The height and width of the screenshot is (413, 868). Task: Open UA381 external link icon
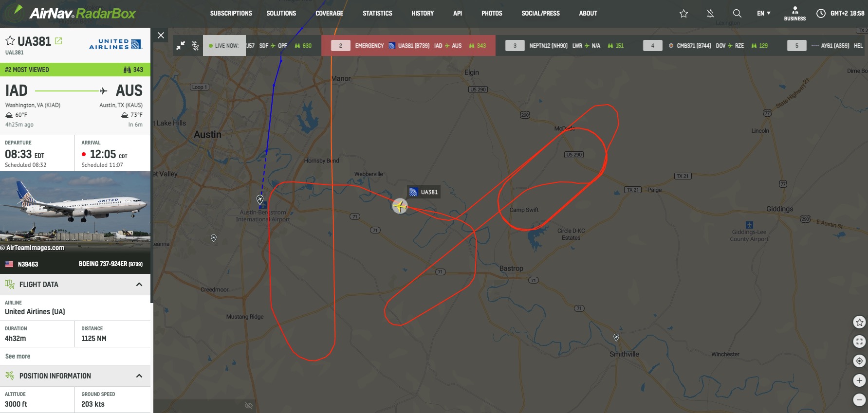[58, 41]
